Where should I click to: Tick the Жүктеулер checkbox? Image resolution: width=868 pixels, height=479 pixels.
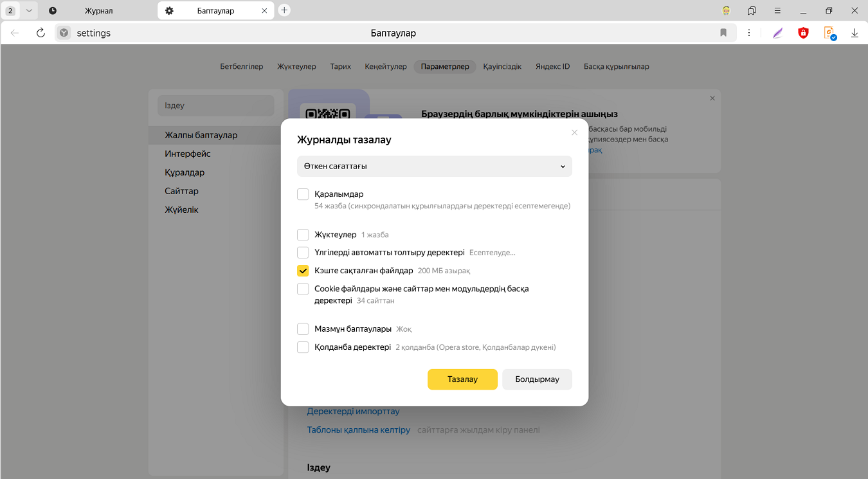(x=303, y=235)
